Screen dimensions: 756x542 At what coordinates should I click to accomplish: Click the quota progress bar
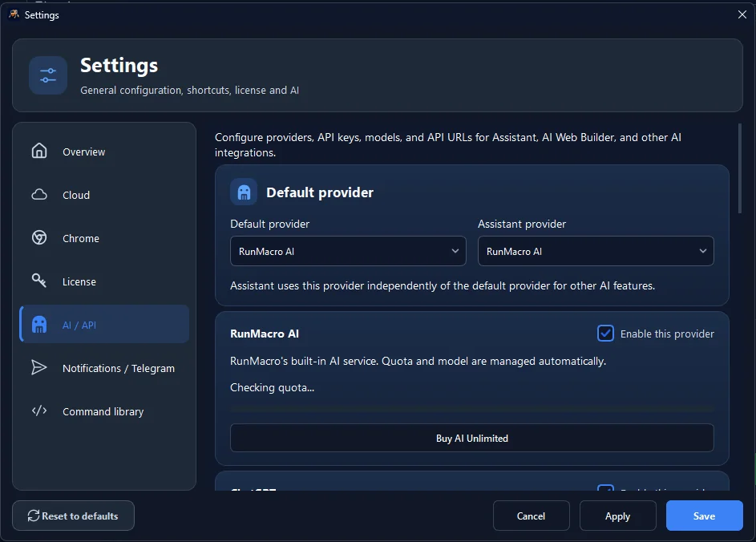tap(472, 409)
